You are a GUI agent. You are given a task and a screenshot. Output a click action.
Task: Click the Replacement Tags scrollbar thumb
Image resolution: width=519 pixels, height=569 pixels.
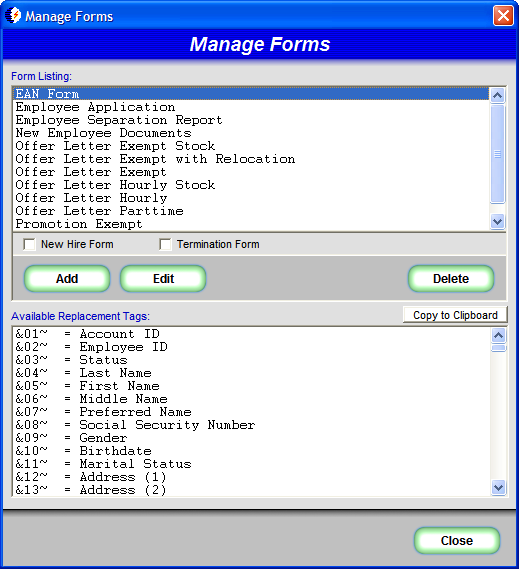(x=499, y=348)
